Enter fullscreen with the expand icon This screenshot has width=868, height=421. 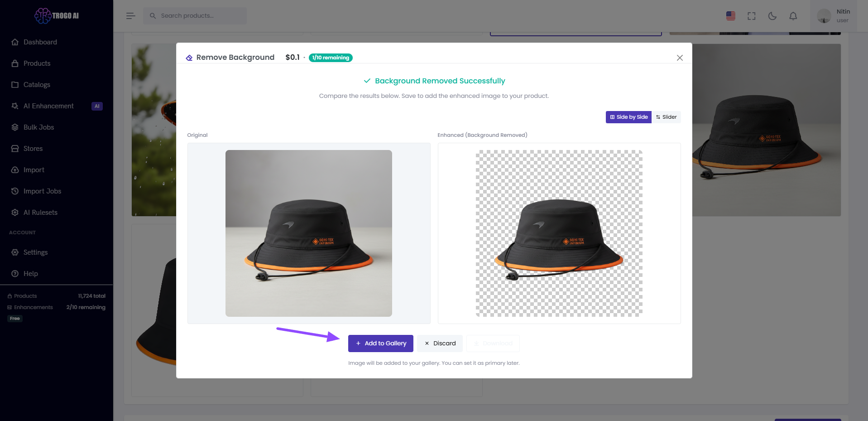pos(751,16)
